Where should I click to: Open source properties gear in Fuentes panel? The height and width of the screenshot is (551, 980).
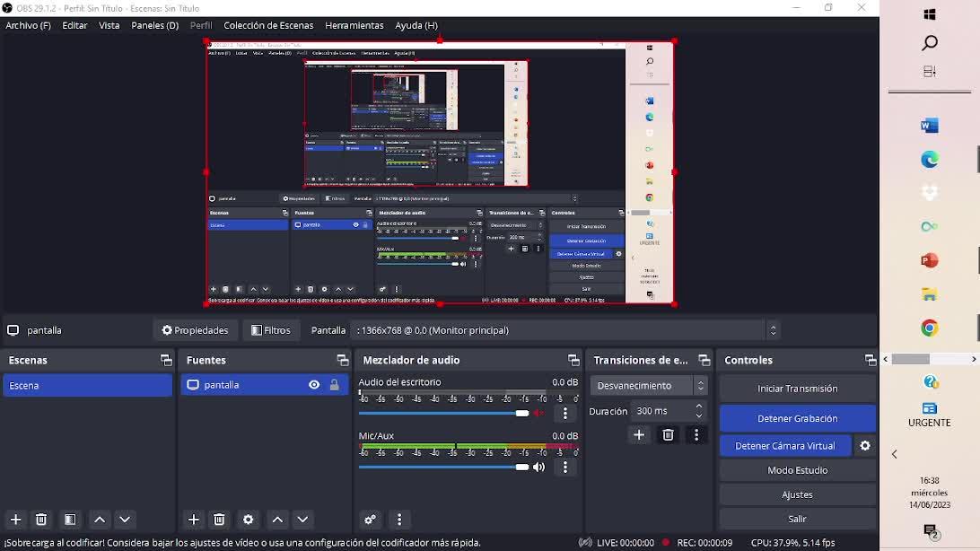coord(249,520)
